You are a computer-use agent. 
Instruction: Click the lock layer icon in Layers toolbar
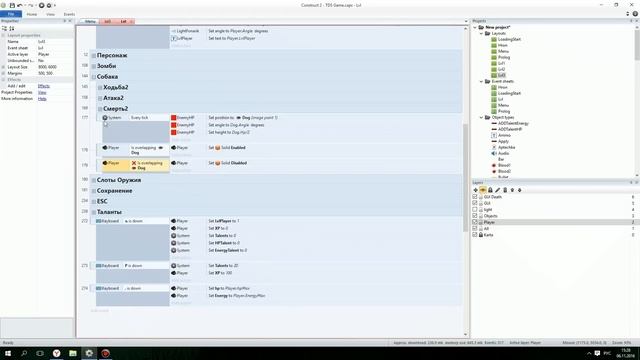(490, 190)
